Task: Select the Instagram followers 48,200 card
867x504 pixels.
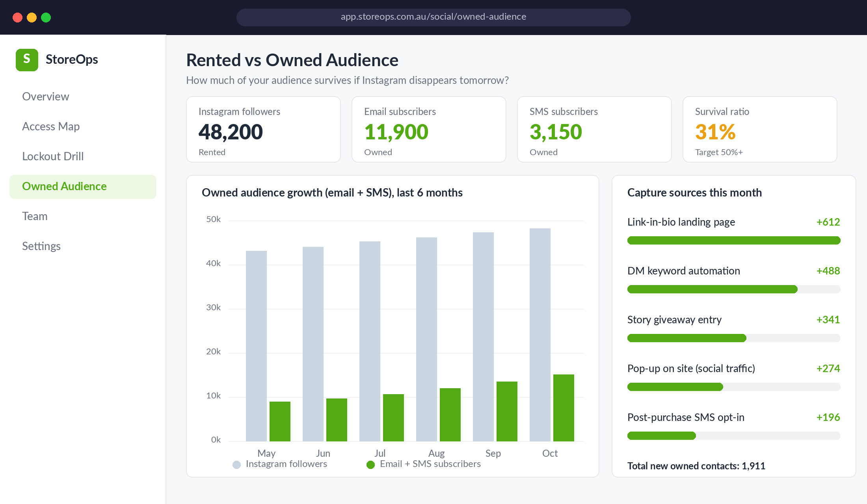Action: pos(263,129)
